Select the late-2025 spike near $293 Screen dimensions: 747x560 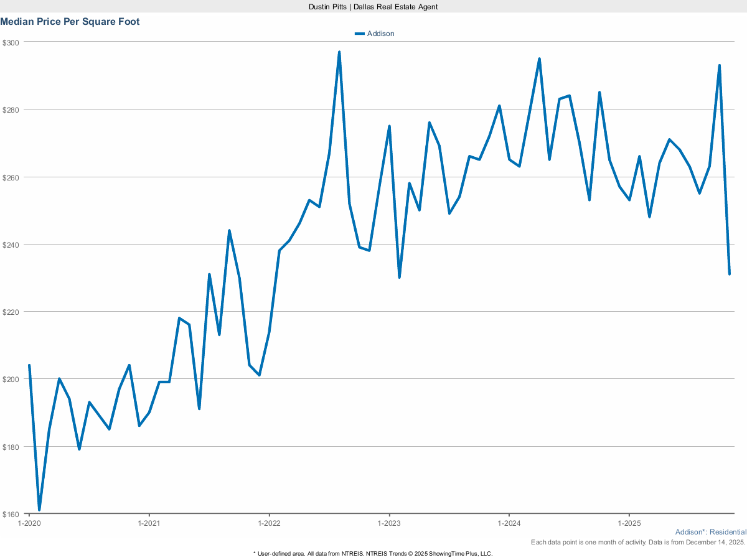[x=719, y=64]
